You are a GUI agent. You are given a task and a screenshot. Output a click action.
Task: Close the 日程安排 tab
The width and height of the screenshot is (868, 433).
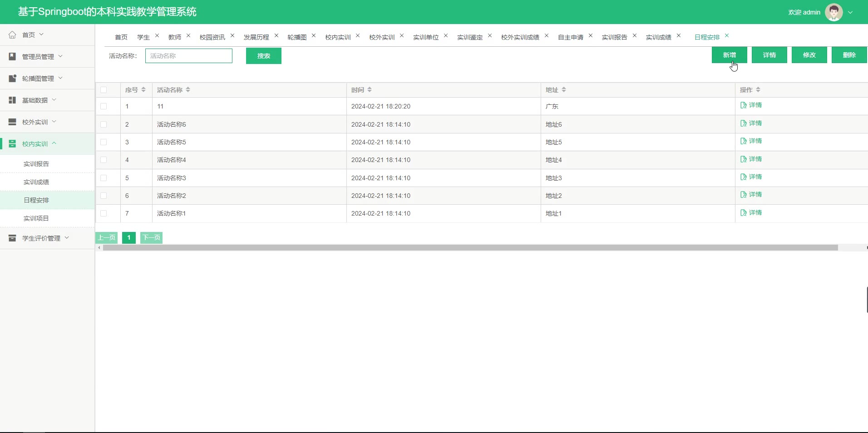pyautogui.click(x=727, y=35)
